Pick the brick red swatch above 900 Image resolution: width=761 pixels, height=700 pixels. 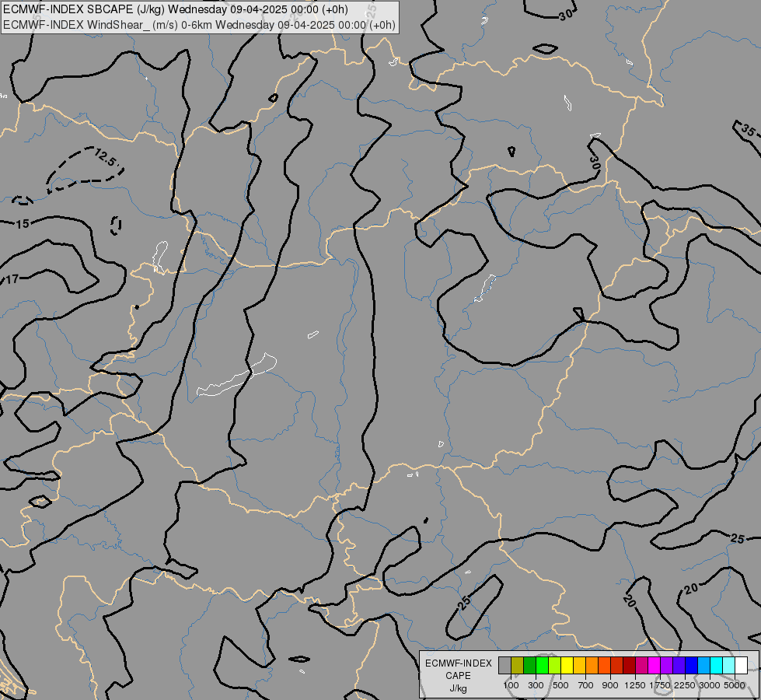coord(617,665)
